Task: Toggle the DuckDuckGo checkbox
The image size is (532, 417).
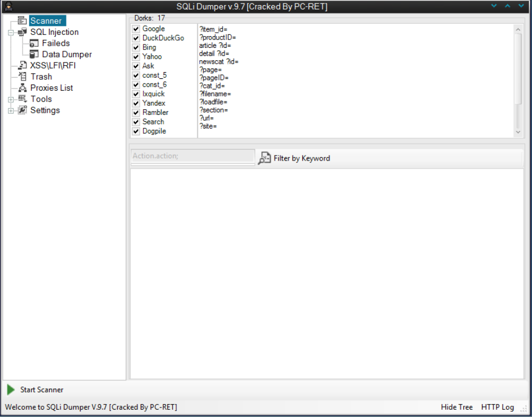Action: [136, 38]
